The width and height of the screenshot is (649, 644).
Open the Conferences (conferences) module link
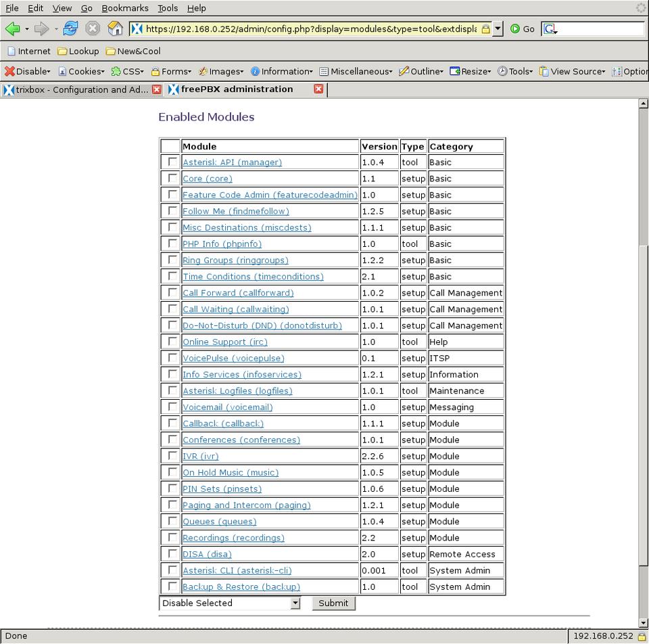[241, 440]
